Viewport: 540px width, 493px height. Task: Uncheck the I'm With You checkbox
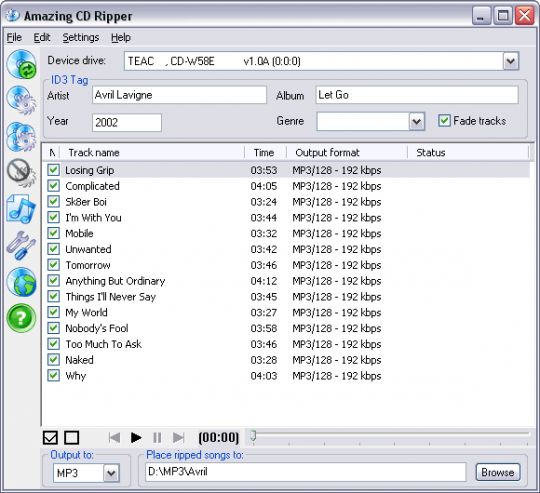pyautogui.click(x=53, y=217)
